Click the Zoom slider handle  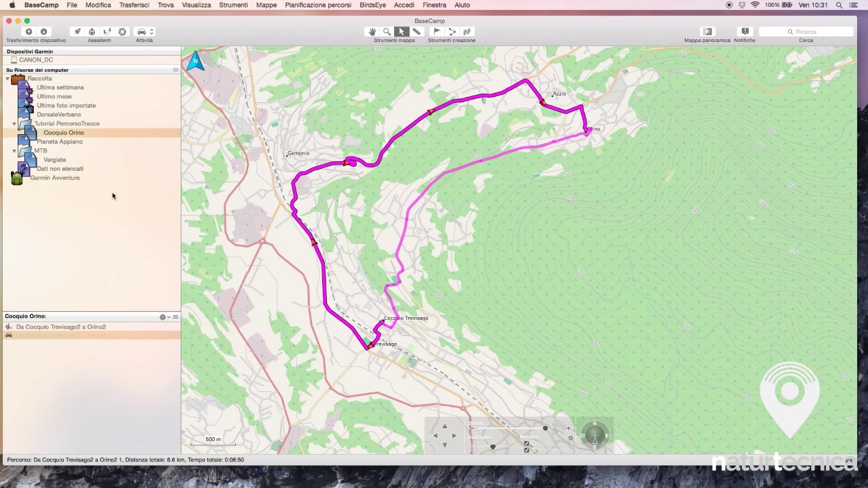tap(545, 428)
